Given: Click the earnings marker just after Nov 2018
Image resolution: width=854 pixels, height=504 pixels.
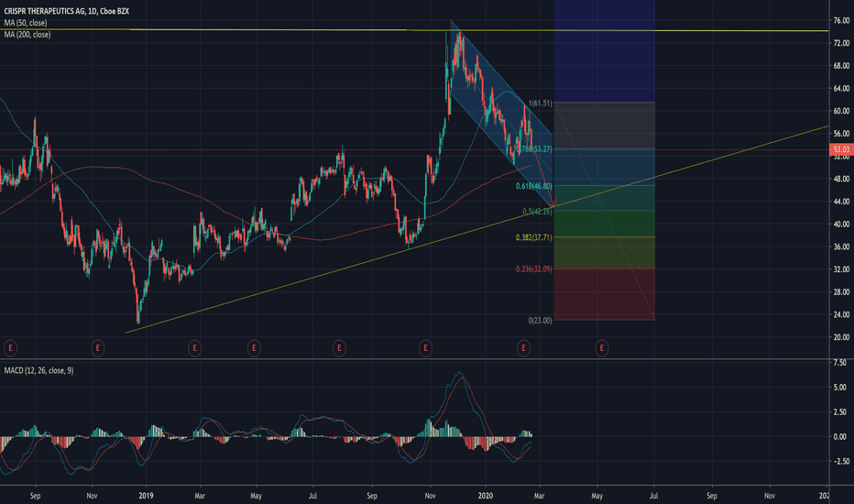Looking at the screenshot, I should pos(97,347).
